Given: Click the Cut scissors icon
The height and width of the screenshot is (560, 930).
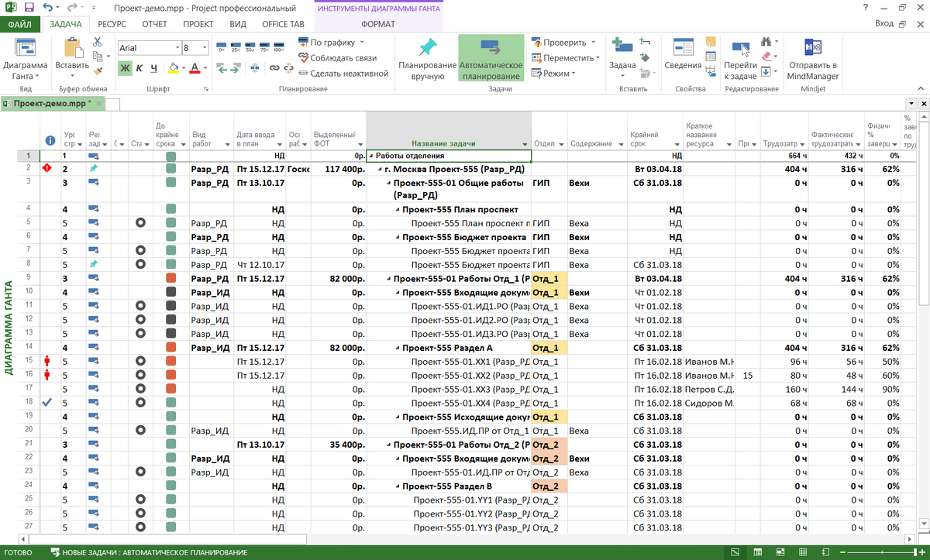Looking at the screenshot, I should [98, 41].
